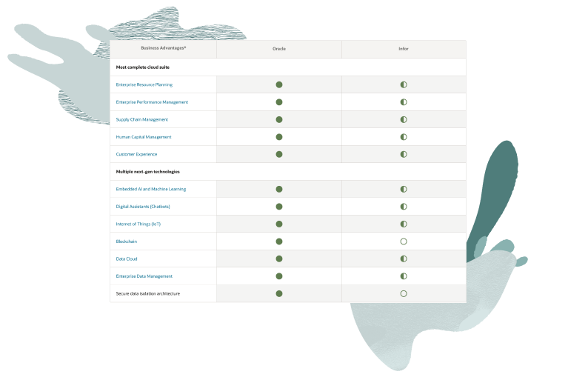
Task: Click Infor half circle for Supply Chain Management
Action: [404, 120]
